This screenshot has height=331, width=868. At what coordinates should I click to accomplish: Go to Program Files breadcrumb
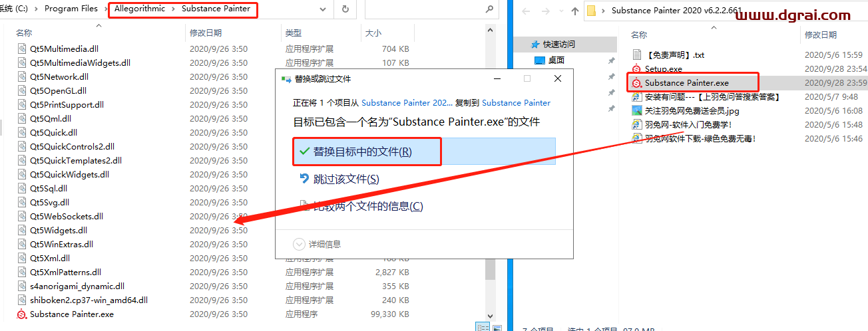pos(71,9)
